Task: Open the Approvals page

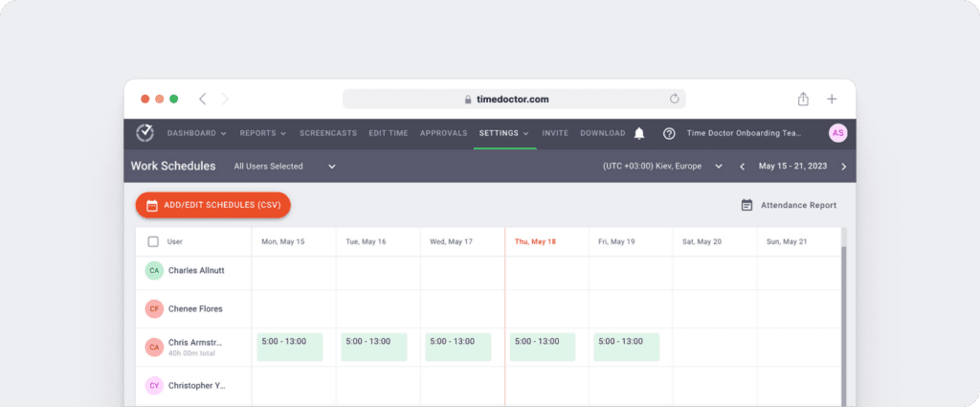Action: tap(443, 133)
